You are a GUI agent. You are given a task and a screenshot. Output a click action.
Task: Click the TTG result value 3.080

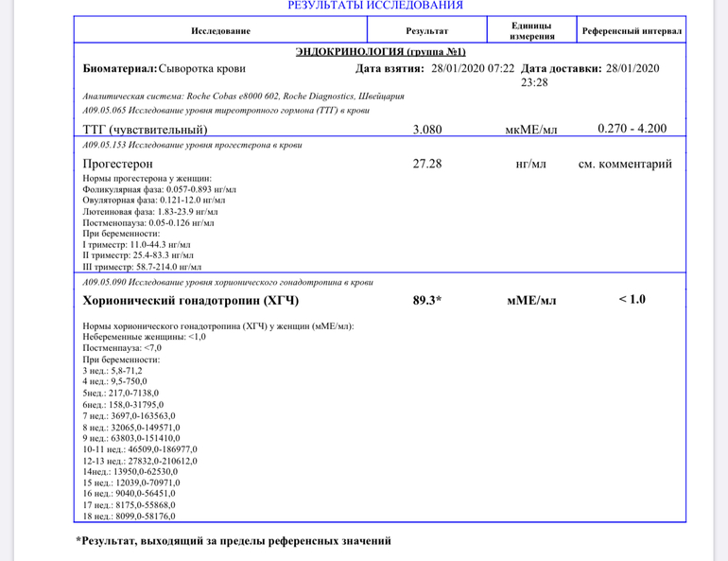[x=427, y=130]
